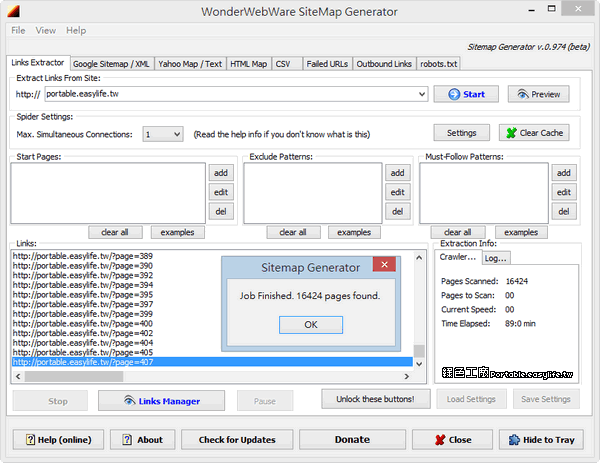Click the question icon on About button

coord(127,439)
